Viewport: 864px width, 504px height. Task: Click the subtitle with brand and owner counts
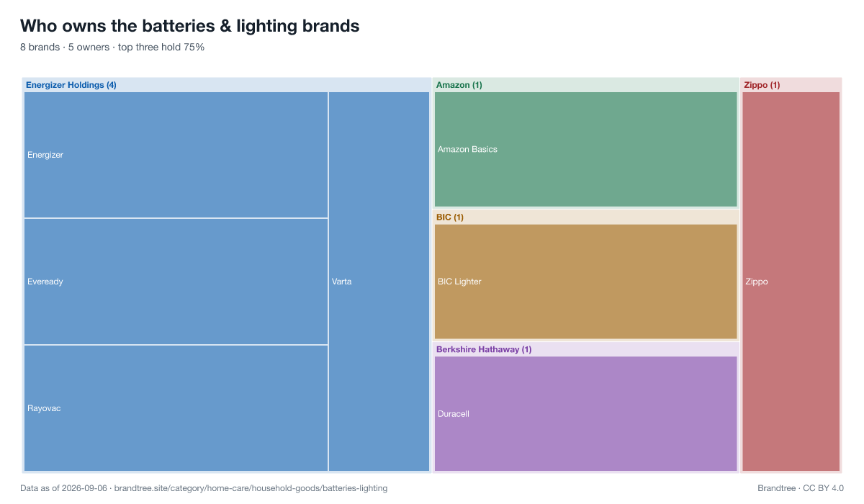click(112, 48)
